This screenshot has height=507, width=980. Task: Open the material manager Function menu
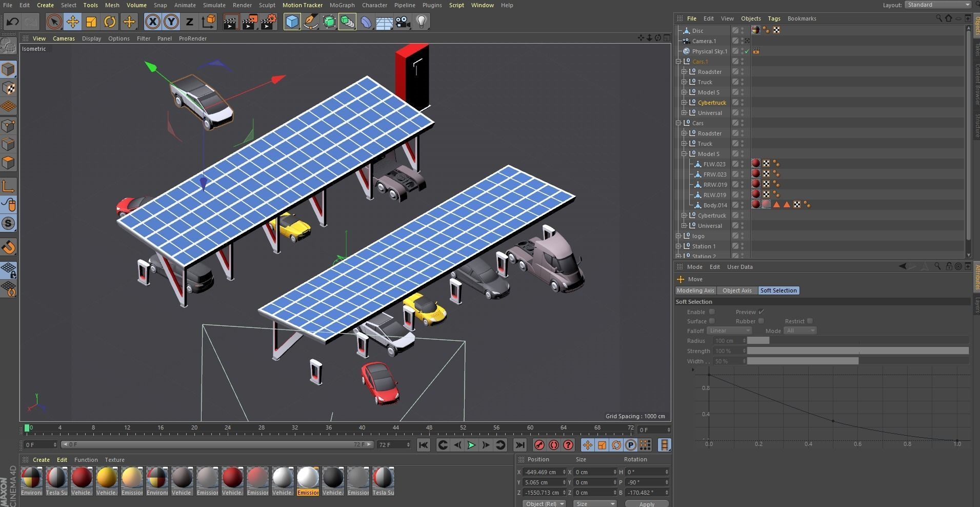pos(86,460)
